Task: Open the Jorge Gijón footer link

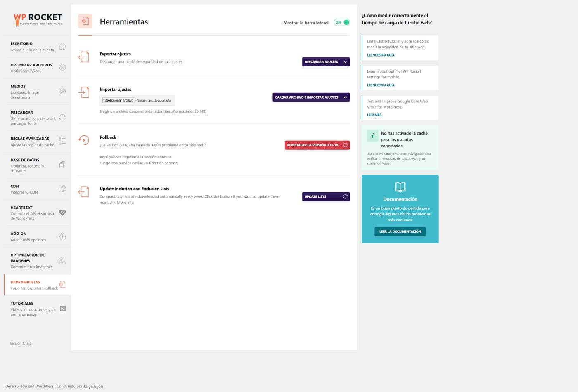Action: pyautogui.click(x=93, y=386)
